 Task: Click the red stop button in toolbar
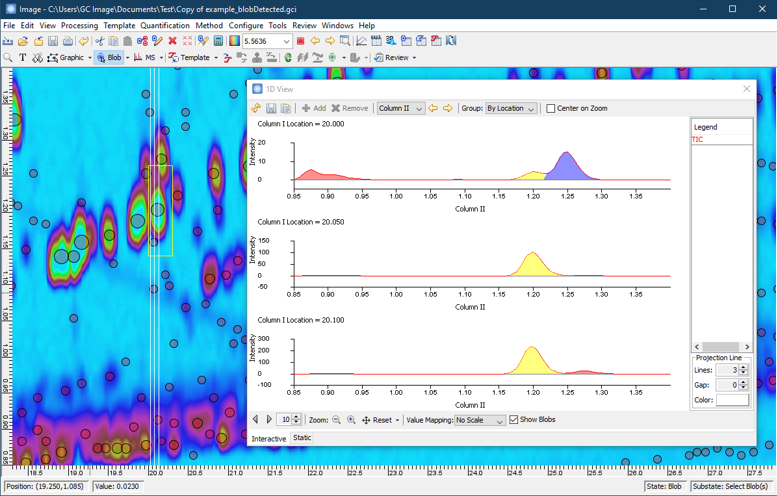tap(300, 41)
